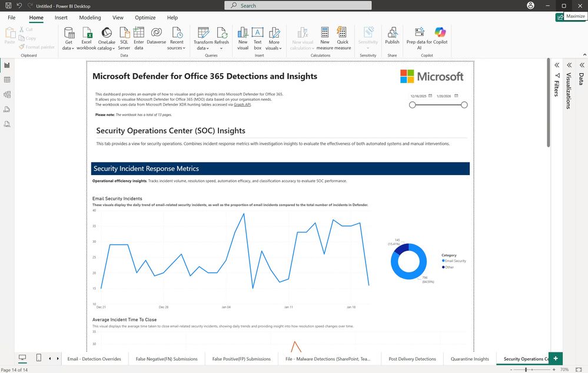
Task: Open DAX query view in sidebar
Action: pyautogui.click(x=6, y=109)
